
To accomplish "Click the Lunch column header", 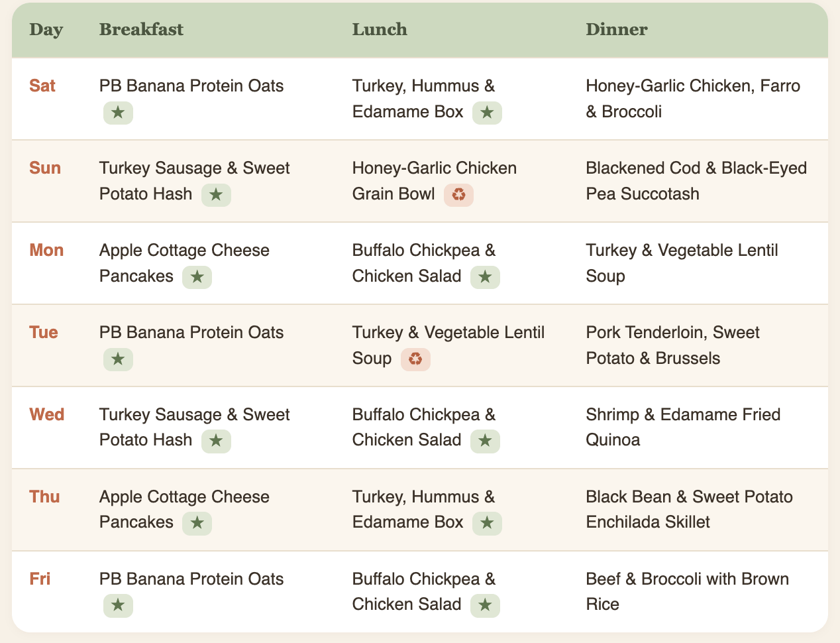I will pos(380,29).
